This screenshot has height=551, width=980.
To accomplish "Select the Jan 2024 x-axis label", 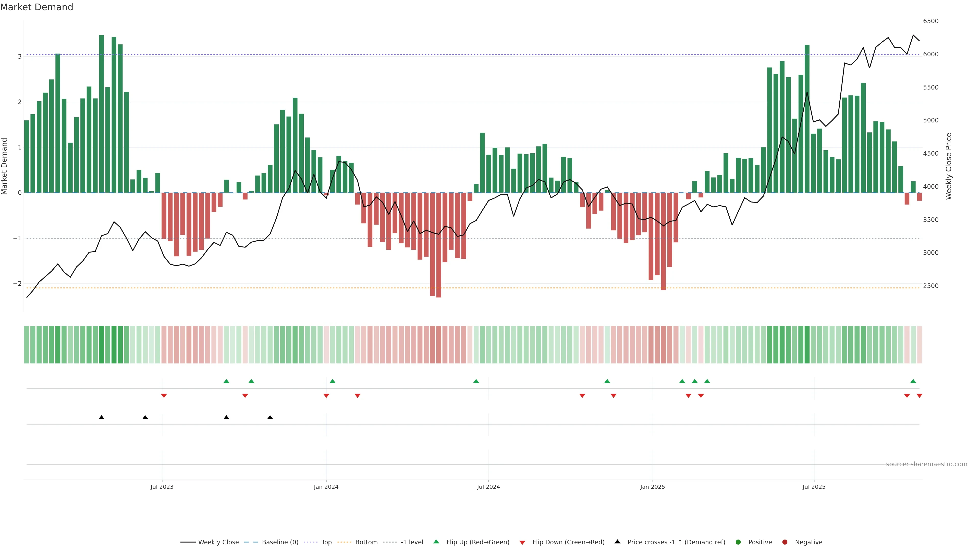I will [326, 487].
